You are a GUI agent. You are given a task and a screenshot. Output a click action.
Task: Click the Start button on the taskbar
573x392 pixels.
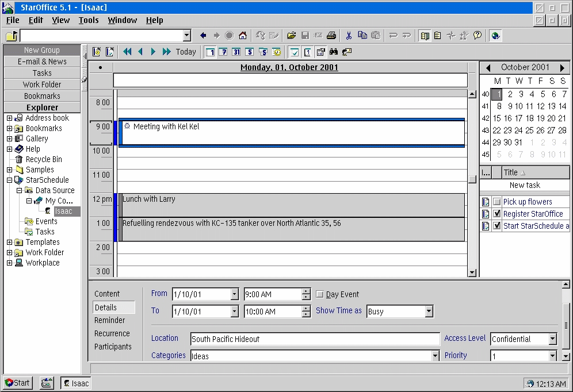point(17,383)
